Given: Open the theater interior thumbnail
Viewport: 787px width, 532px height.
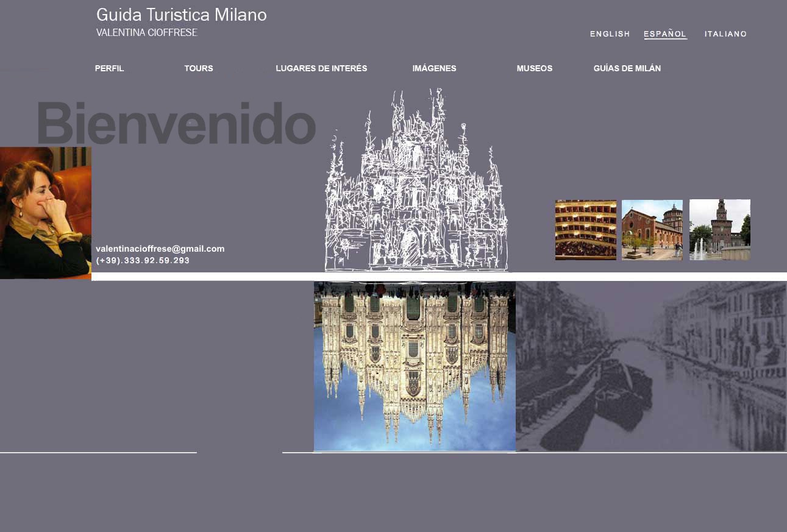Looking at the screenshot, I should click(586, 230).
